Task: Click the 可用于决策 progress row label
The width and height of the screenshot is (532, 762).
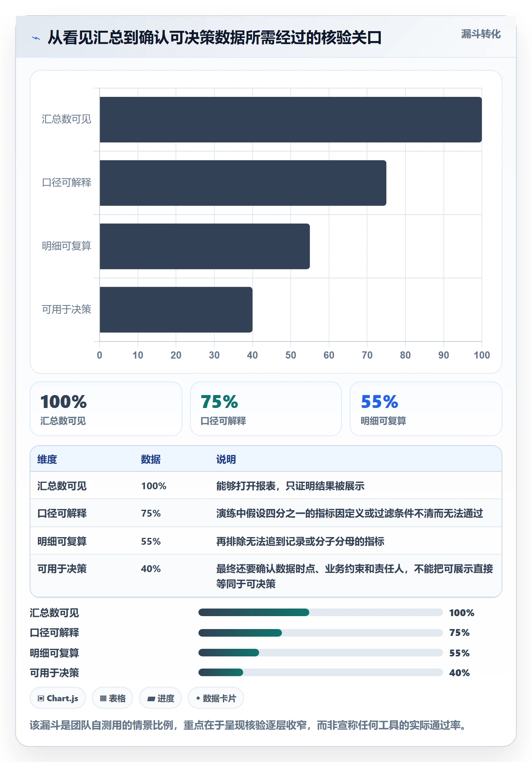Action: (x=54, y=673)
